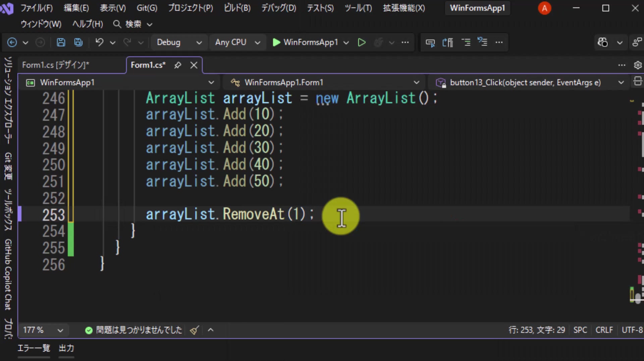Open the Debug configuration dropdown
The width and height of the screenshot is (644, 361).
pos(179,42)
